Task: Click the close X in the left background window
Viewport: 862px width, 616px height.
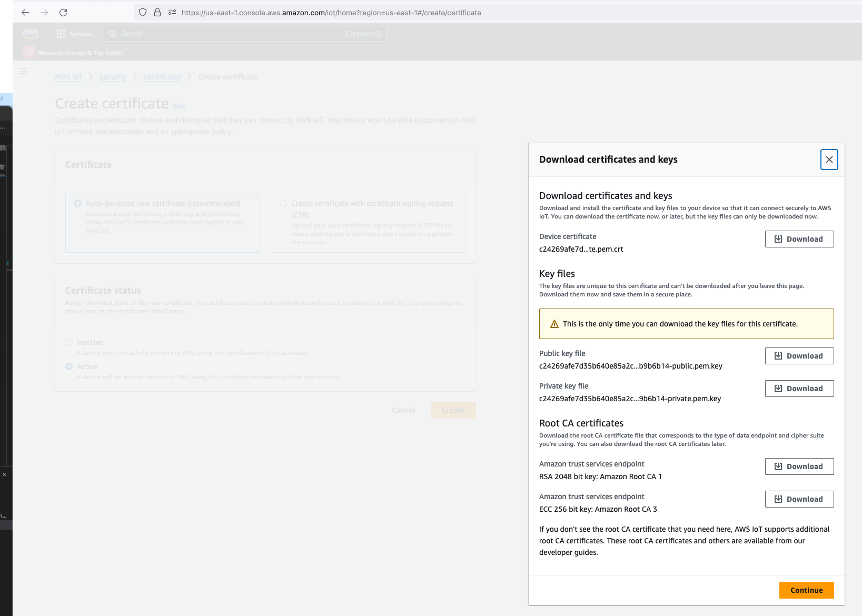Action: pos(4,474)
